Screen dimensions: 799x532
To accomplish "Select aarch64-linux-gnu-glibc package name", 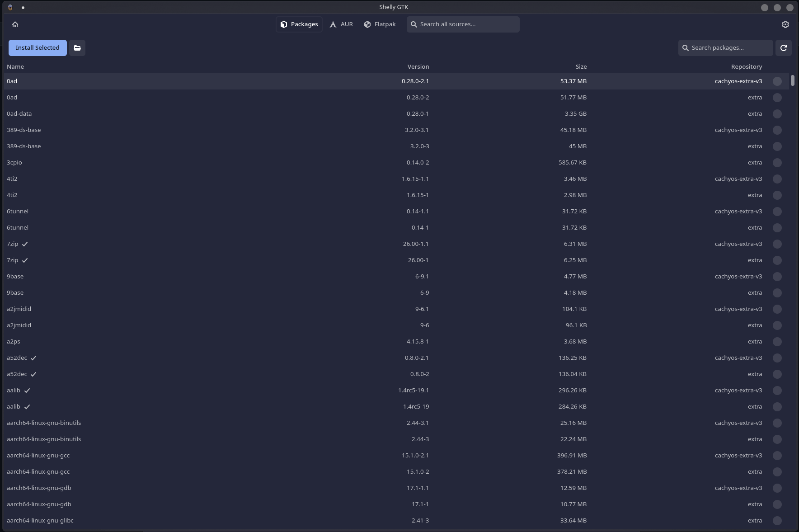I will click(x=40, y=521).
